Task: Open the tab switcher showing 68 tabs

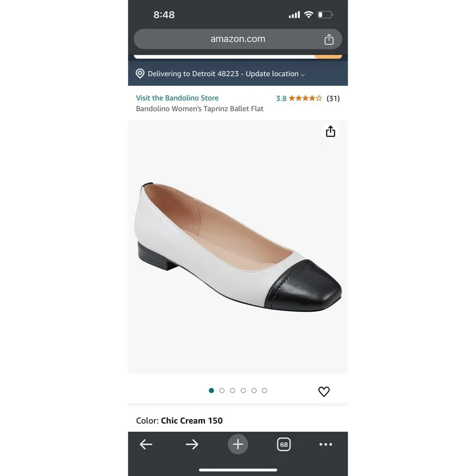Action: [x=284, y=445]
